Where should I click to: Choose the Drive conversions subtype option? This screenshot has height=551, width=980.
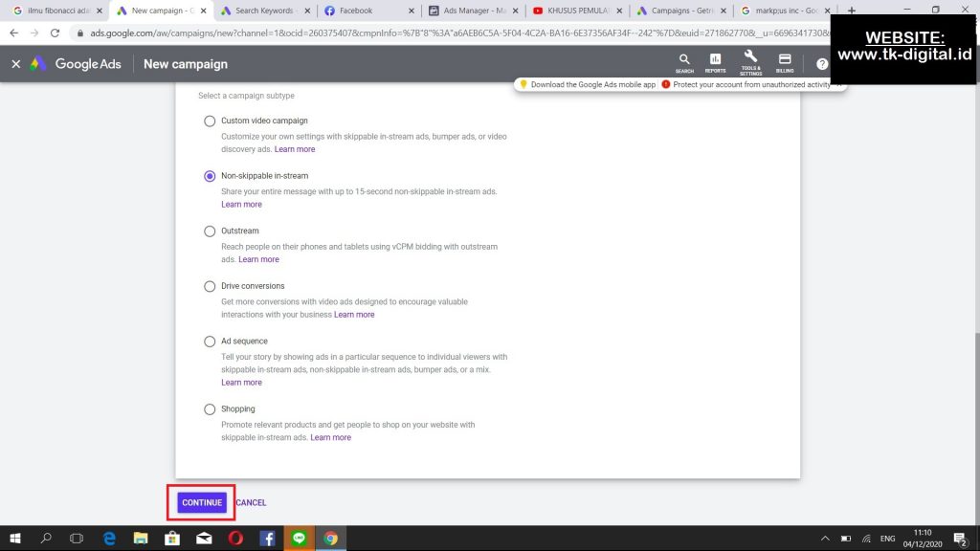(x=210, y=286)
